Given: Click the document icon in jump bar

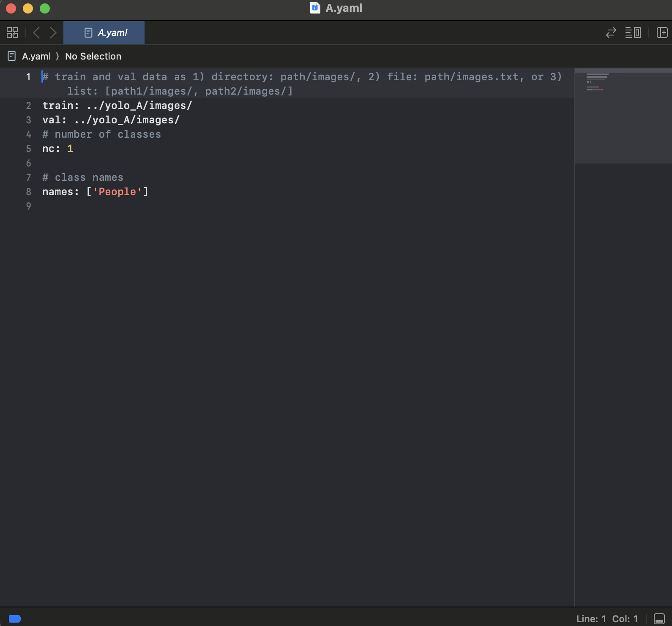Looking at the screenshot, I should coord(12,56).
